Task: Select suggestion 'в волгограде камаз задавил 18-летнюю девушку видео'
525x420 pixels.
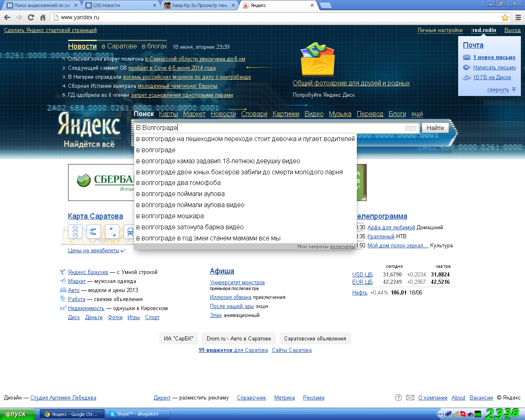Action: pos(245,161)
